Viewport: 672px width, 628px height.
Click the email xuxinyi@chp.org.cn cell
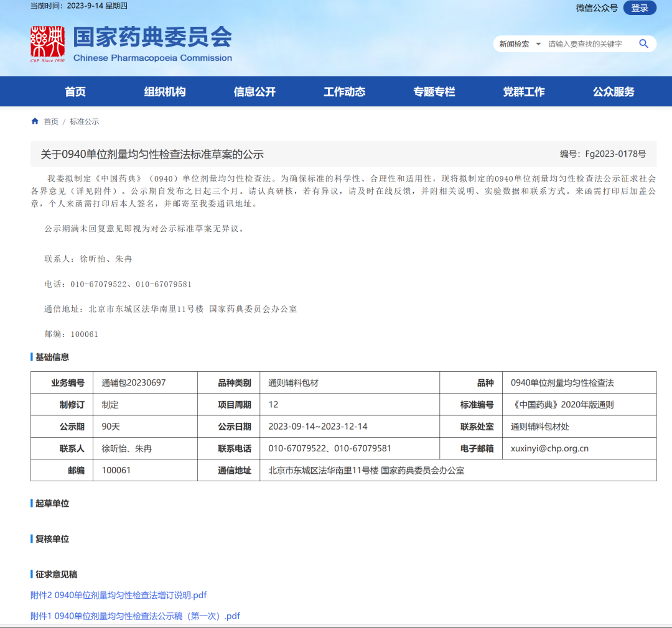579,448
